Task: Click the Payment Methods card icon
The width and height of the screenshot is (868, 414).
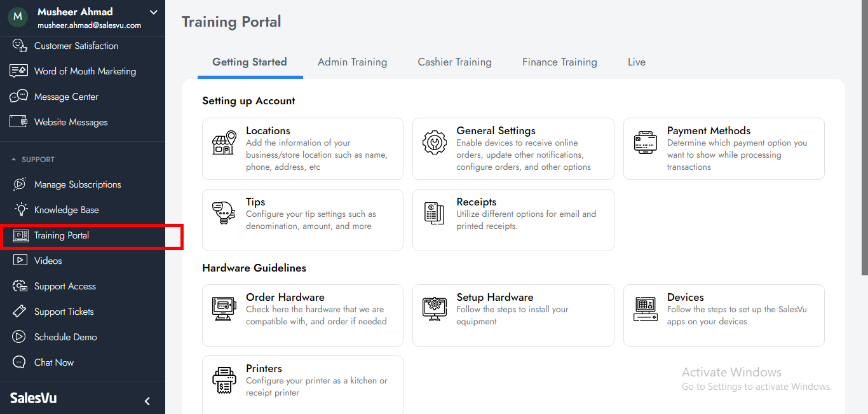Action: coord(645,143)
